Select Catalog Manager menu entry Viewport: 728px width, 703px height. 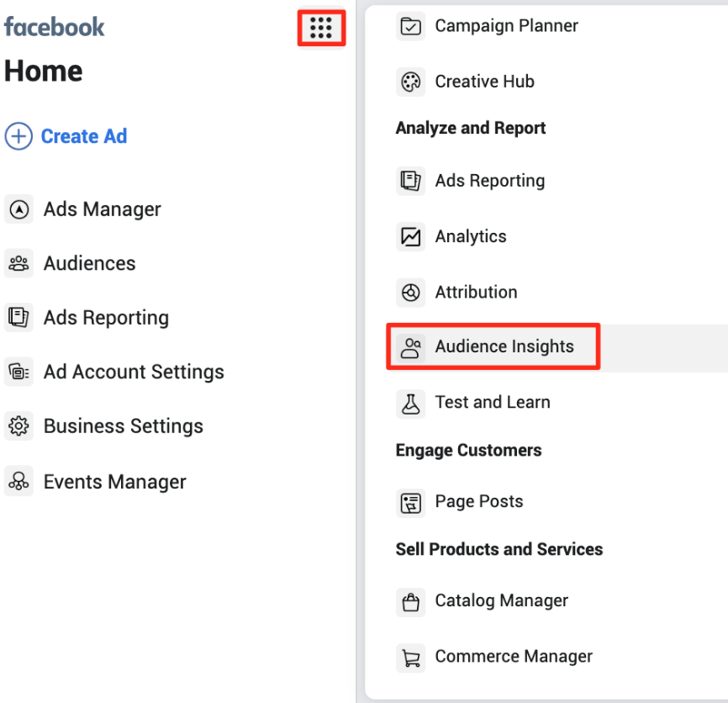click(x=501, y=601)
